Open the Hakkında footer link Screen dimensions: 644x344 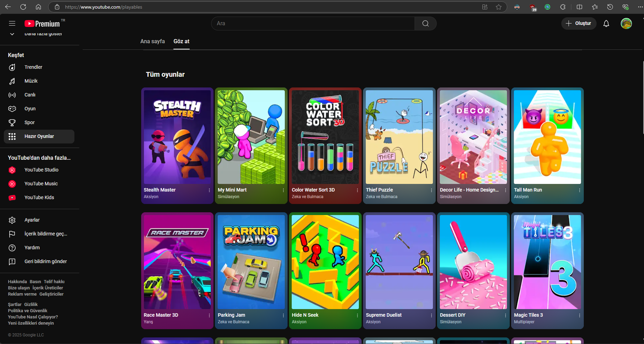pos(17,282)
